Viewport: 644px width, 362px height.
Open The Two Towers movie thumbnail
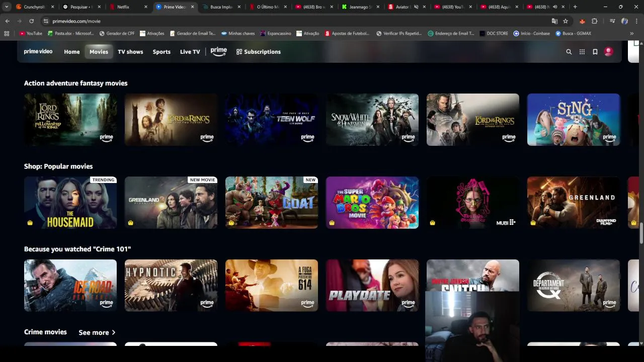[x=171, y=120]
